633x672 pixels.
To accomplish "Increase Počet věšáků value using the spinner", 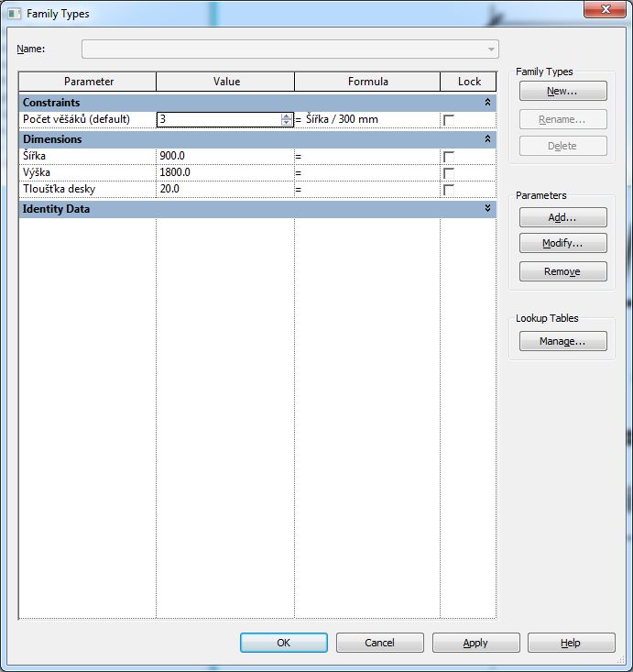I will pyautogui.click(x=287, y=116).
